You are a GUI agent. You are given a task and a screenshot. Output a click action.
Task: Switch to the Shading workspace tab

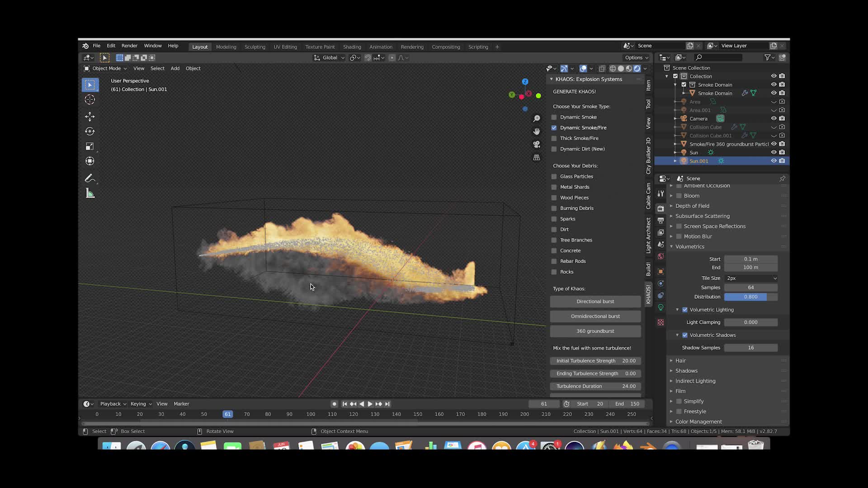pos(352,47)
